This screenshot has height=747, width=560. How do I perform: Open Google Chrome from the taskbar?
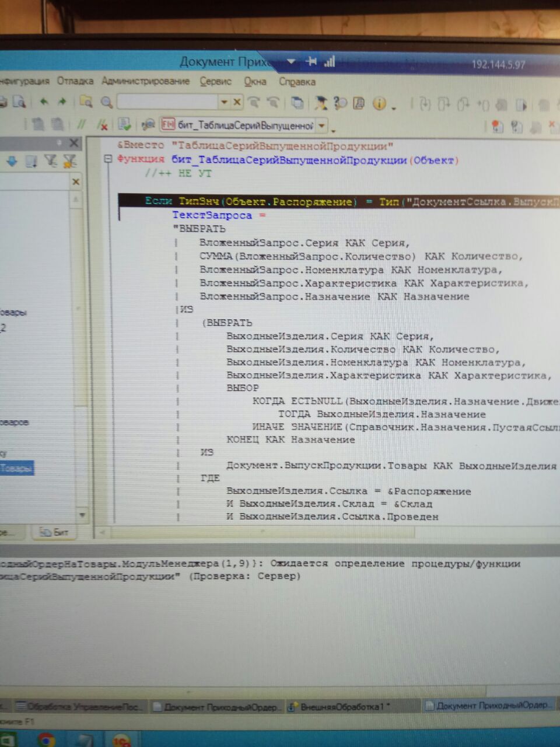46,739
